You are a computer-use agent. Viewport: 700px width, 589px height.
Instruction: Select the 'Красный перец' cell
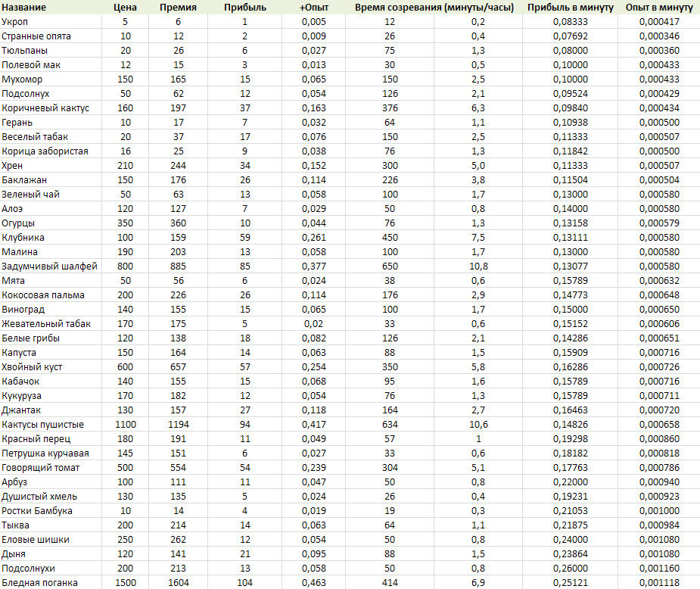click(36, 439)
